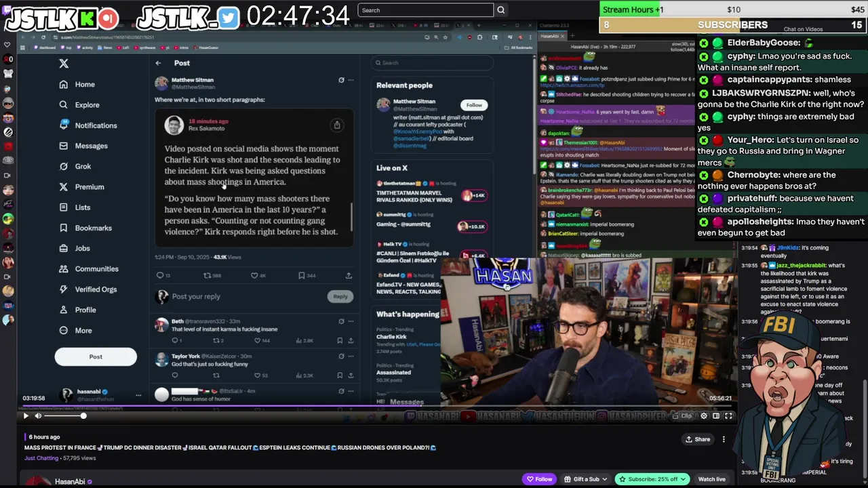
Task: Click share icon under main post
Action: tap(349, 275)
